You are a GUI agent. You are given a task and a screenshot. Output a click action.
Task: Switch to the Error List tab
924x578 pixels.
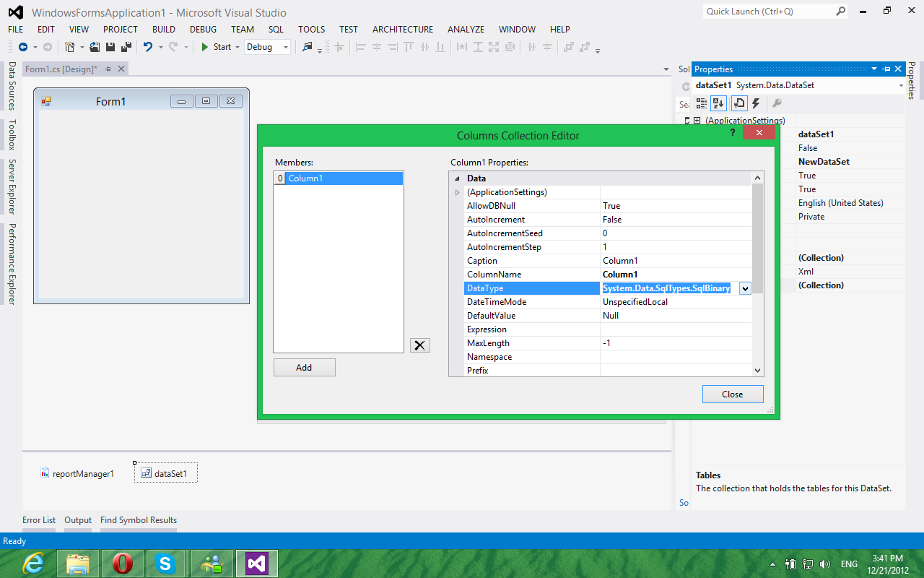pyautogui.click(x=39, y=519)
